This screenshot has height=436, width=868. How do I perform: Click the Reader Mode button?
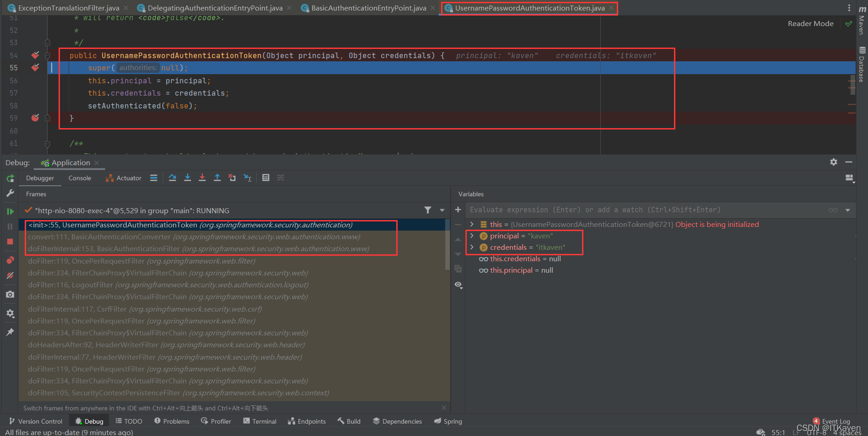[810, 23]
